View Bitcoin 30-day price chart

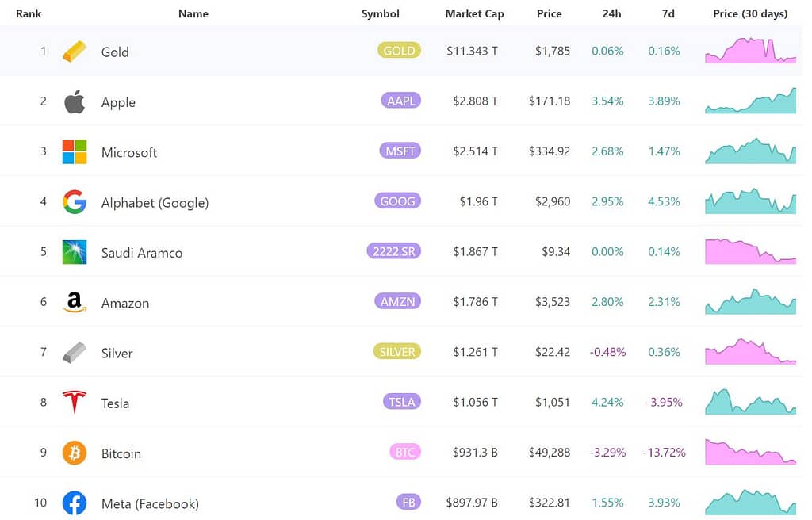click(x=750, y=453)
